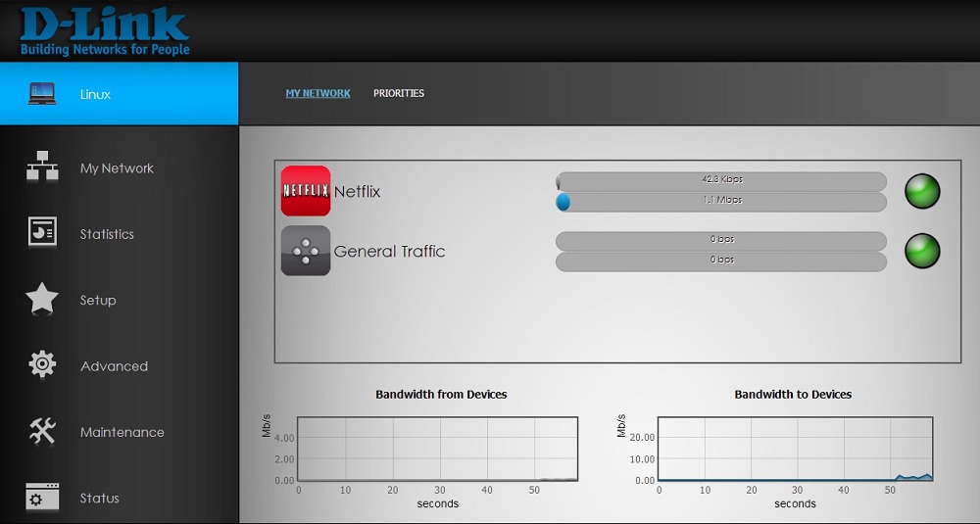Toggle General Traffic green status light

[922, 251]
